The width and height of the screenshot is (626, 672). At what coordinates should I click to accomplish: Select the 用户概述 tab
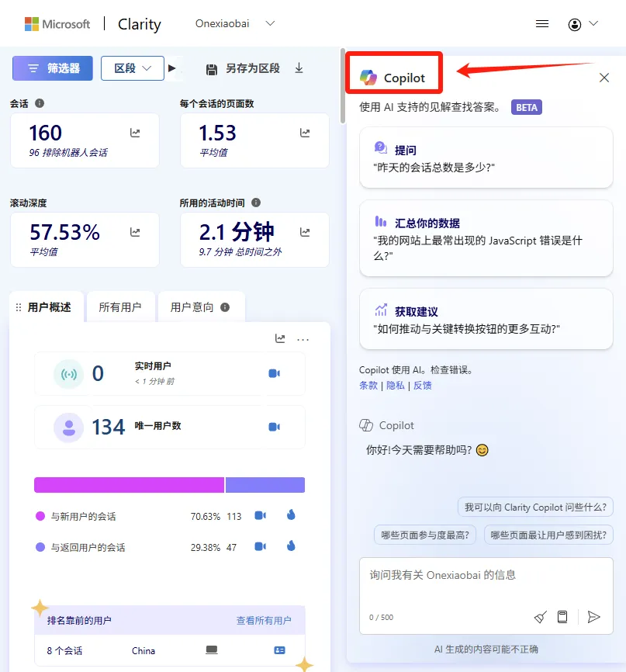pyautogui.click(x=47, y=307)
